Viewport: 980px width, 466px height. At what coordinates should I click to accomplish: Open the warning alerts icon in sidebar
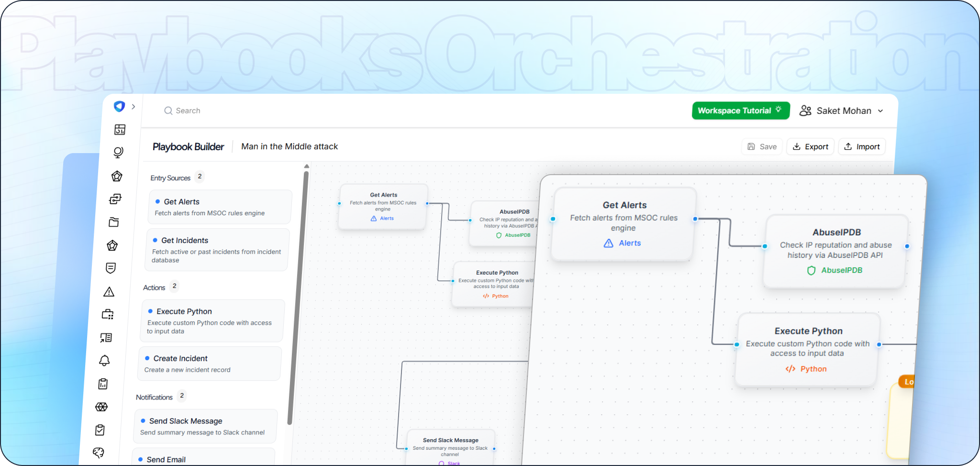pos(109,292)
